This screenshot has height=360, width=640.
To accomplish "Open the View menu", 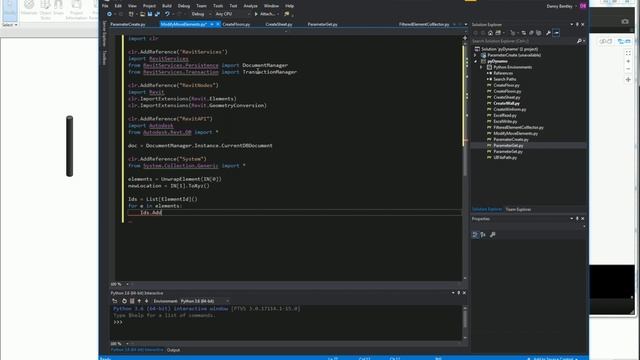I will (132, 6).
